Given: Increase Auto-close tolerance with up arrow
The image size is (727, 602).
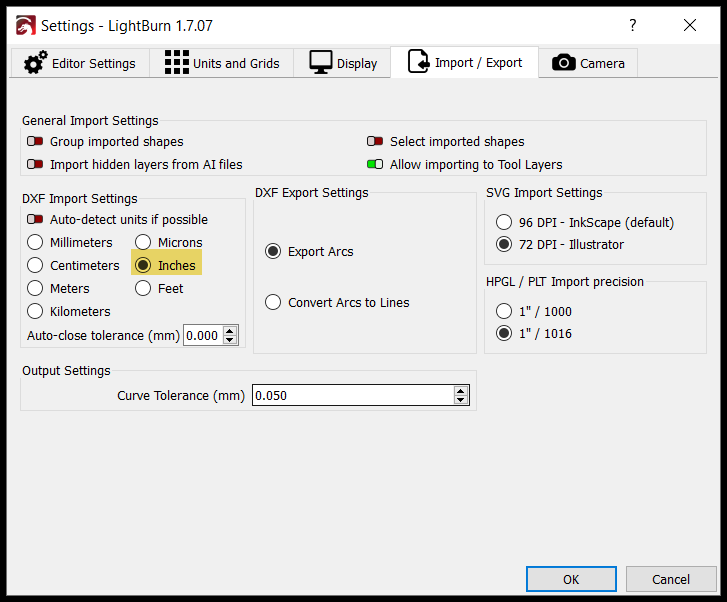Looking at the screenshot, I should pyautogui.click(x=230, y=331).
